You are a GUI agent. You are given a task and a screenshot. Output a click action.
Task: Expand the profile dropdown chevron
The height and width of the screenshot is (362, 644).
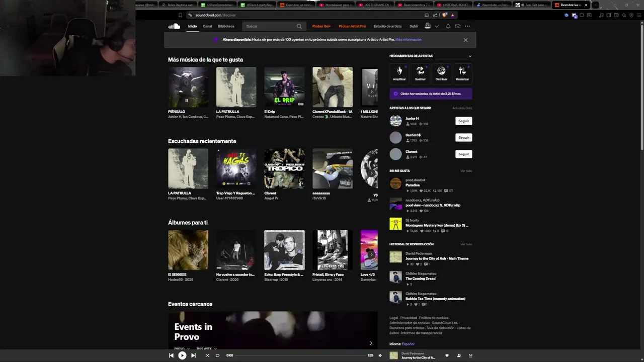click(436, 26)
